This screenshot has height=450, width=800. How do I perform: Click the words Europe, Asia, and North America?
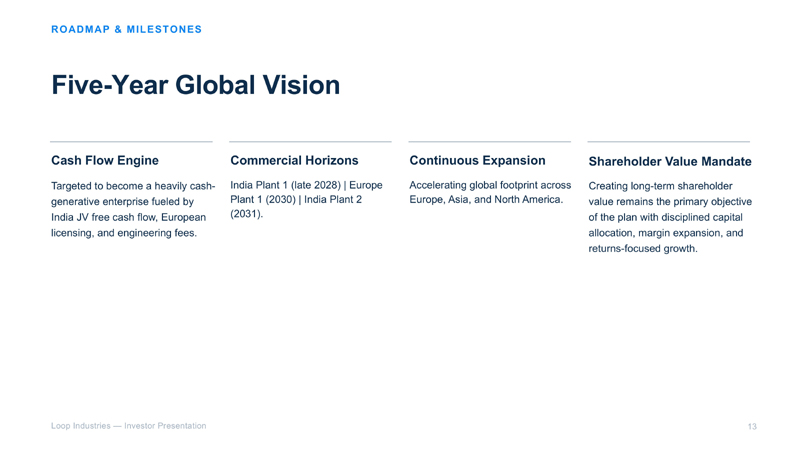486,199
